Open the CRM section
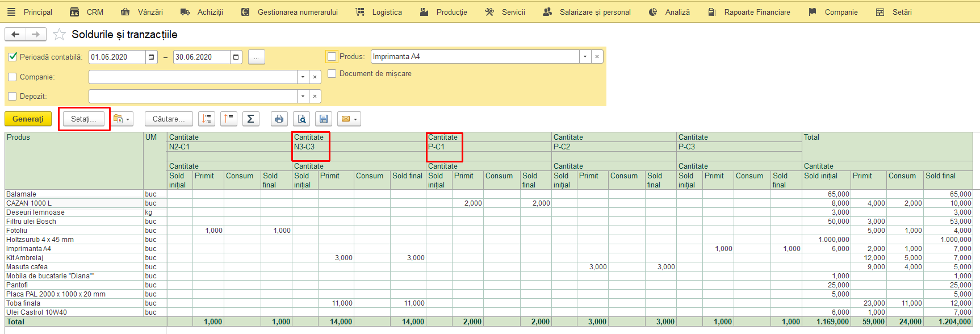Image resolution: width=980 pixels, height=334 pixels. point(87,12)
